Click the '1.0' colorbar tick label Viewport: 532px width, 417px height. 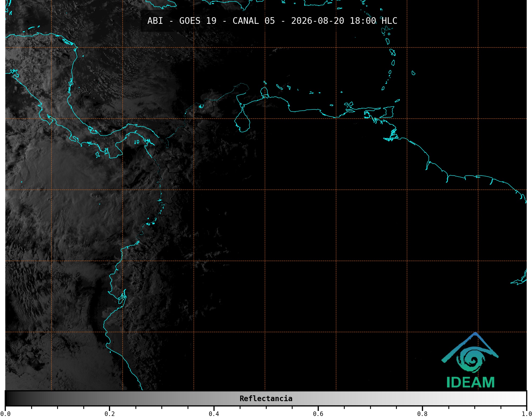coord(526,414)
